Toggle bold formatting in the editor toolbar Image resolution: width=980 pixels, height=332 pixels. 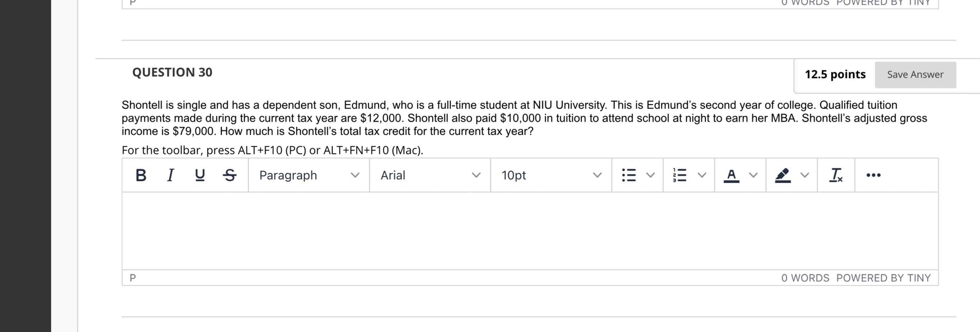coord(141,175)
